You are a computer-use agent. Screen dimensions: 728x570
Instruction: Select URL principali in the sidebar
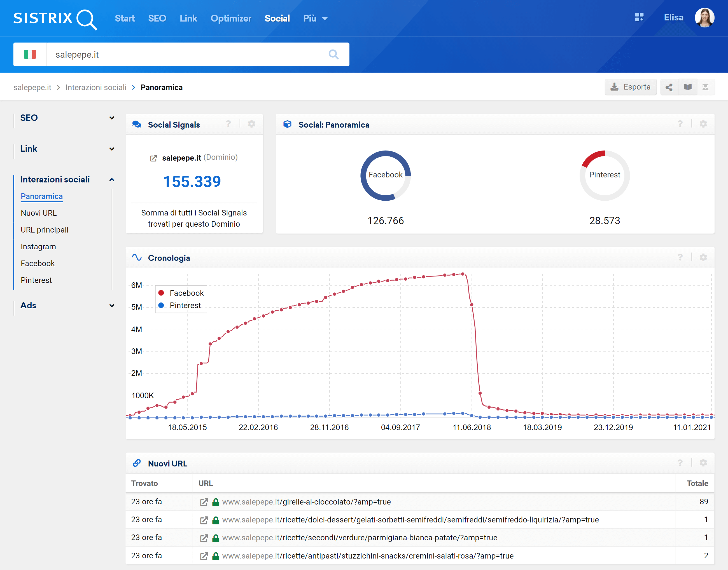[x=45, y=230]
